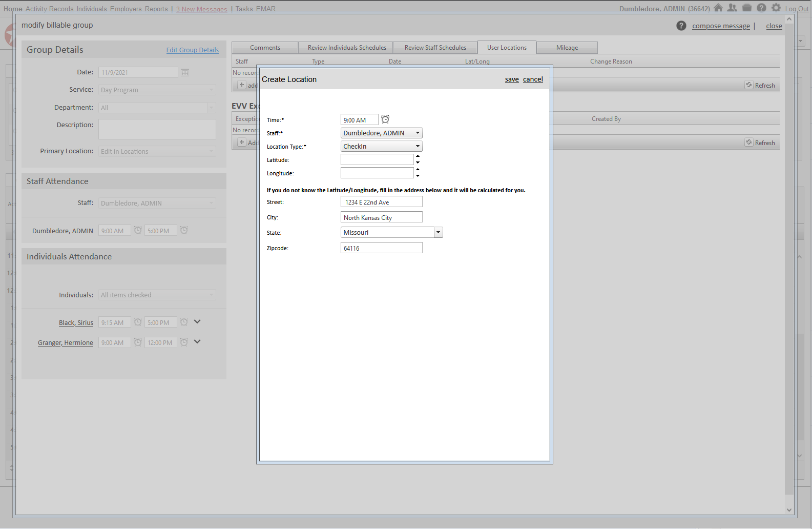Click the help question mark in modify billable group
This screenshot has width=812, height=529.
point(681,26)
